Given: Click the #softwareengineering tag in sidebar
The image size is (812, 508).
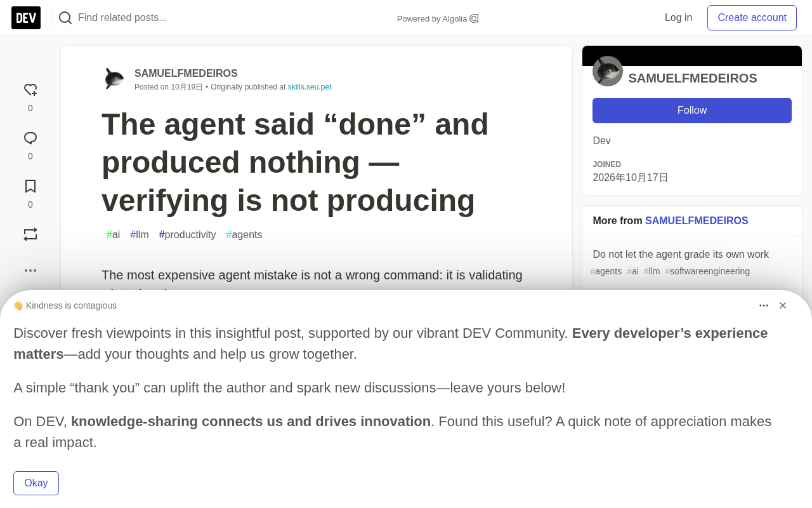Looking at the screenshot, I should 707,271.
